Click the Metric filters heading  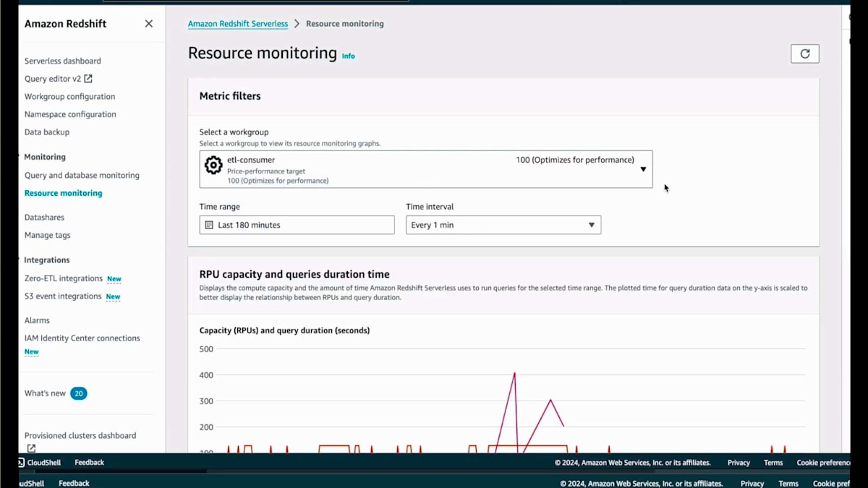(230, 96)
